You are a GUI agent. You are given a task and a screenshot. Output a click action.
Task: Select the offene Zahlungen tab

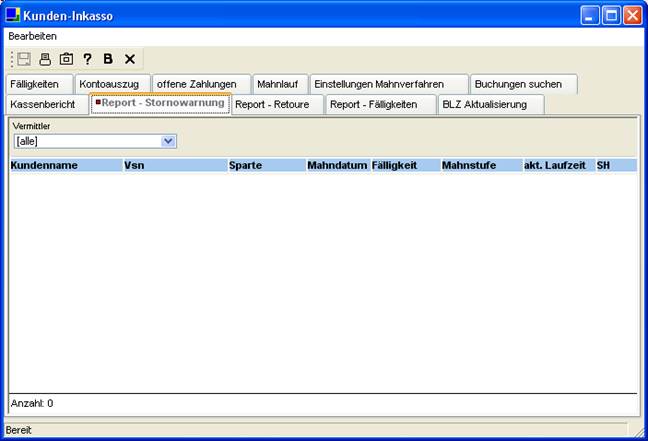pos(197,84)
